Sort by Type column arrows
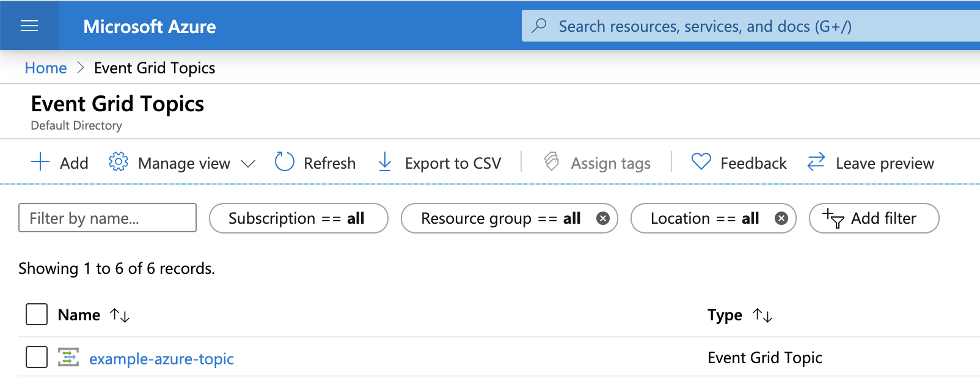980x379 pixels. point(762,315)
